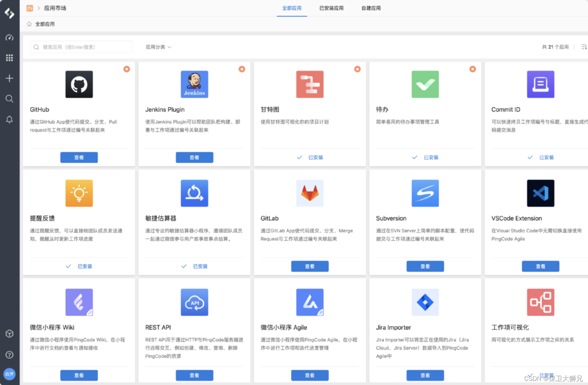Click the 已安装 label on 待办 card
Viewport: 588px width, 385px height.
(x=431, y=157)
